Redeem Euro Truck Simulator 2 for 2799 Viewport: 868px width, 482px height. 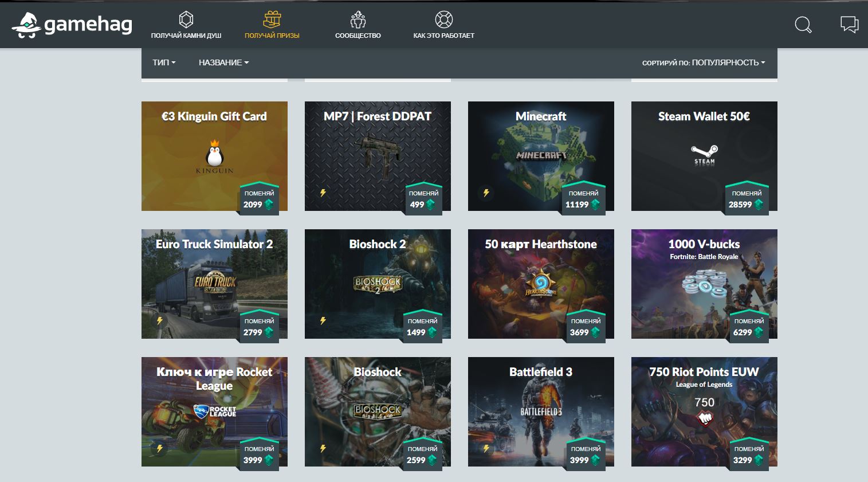(259, 326)
